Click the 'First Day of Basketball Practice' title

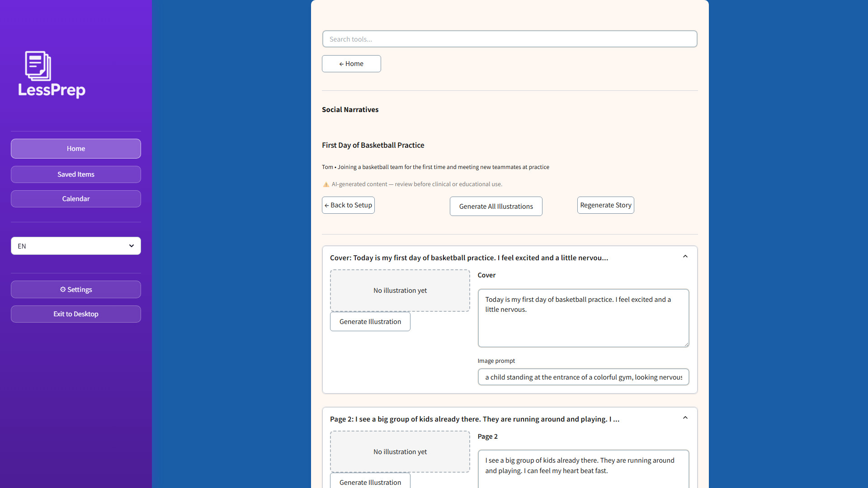point(373,145)
